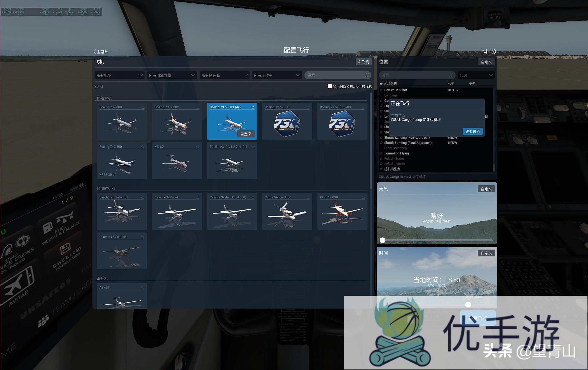This screenshot has height=370, width=588.
Task: Open the help question mark icon
Action: coord(493,51)
